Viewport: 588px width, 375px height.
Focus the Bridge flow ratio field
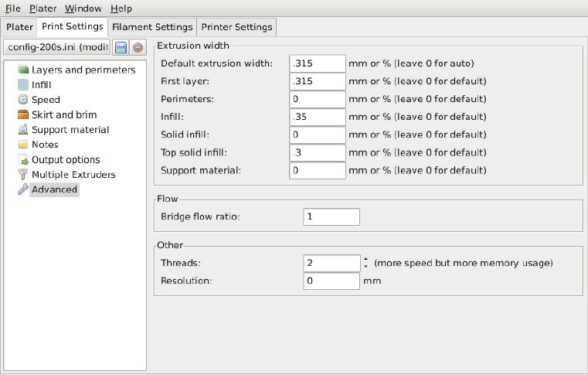tap(331, 217)
